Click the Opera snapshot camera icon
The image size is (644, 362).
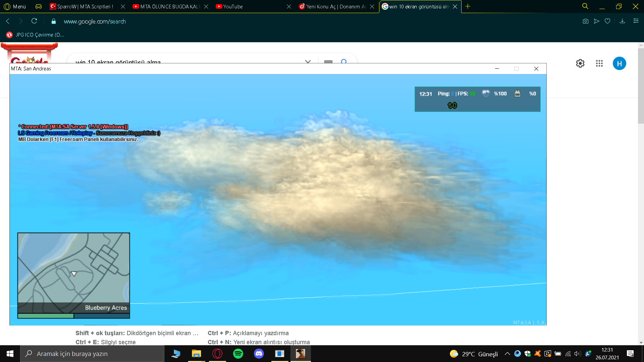click(x=586, y=21)
